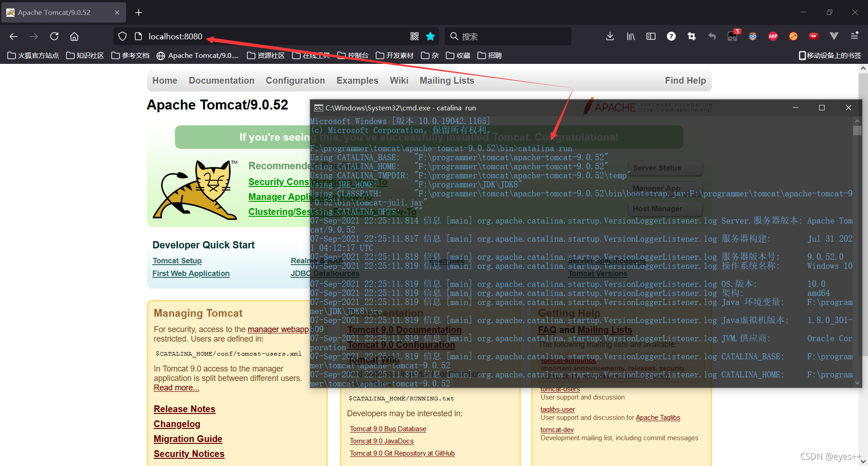
Task: Select Home in Tomcat navigation bar
Action: pyautogui.click(x=165, y=81)
